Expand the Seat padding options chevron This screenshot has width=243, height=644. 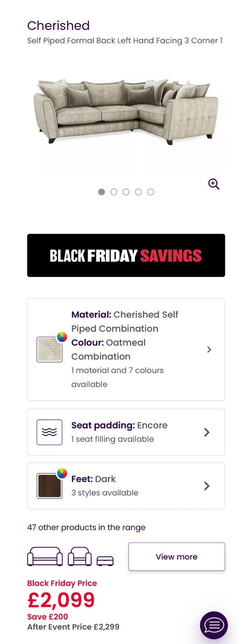click(207, 432)
